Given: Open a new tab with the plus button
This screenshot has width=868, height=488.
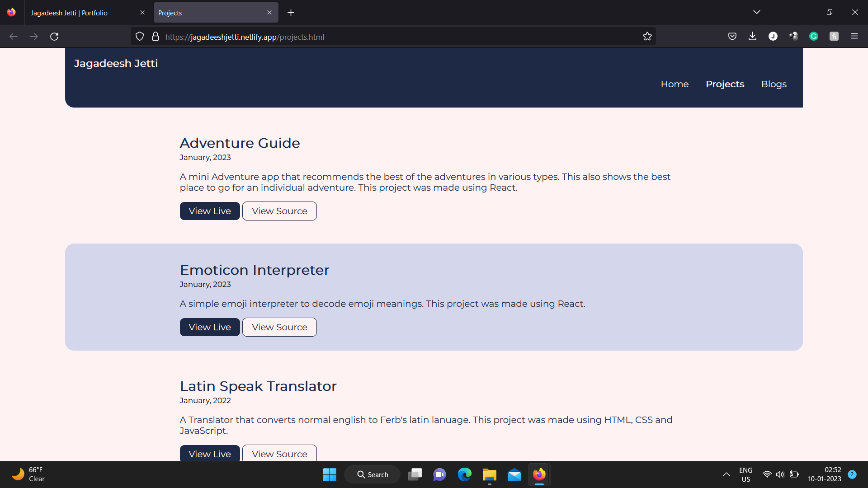Looking at the screenshot, I should (291, 12).
